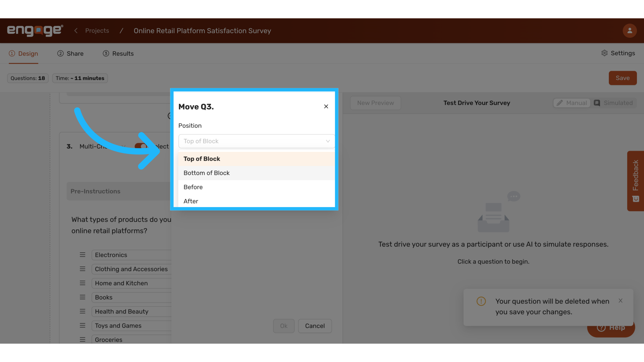Screen dimensions: 644x362
Task: Open the user profile avatar
Action: pos(630,31)
